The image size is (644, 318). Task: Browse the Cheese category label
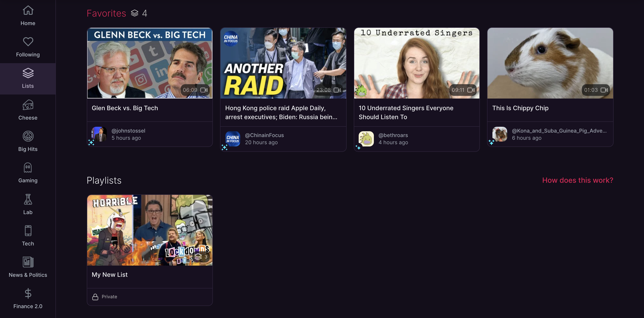pyautogui.click(x=28, y=118)
